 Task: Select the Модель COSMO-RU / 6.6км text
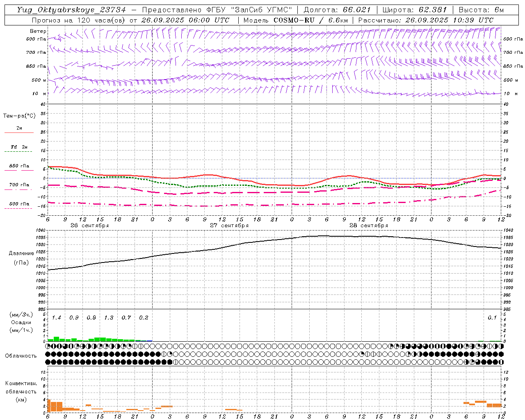pyautogui.click(x=296, y=20)
